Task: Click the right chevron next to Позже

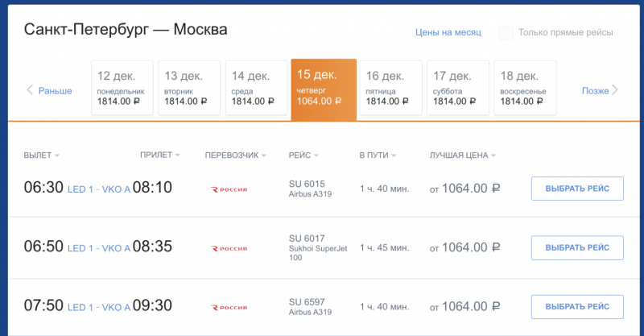Action: tap(614, 90)
